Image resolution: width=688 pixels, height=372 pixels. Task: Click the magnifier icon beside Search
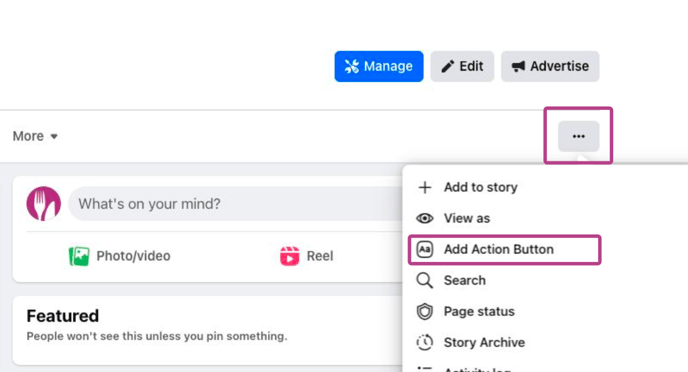pos(424,280)
